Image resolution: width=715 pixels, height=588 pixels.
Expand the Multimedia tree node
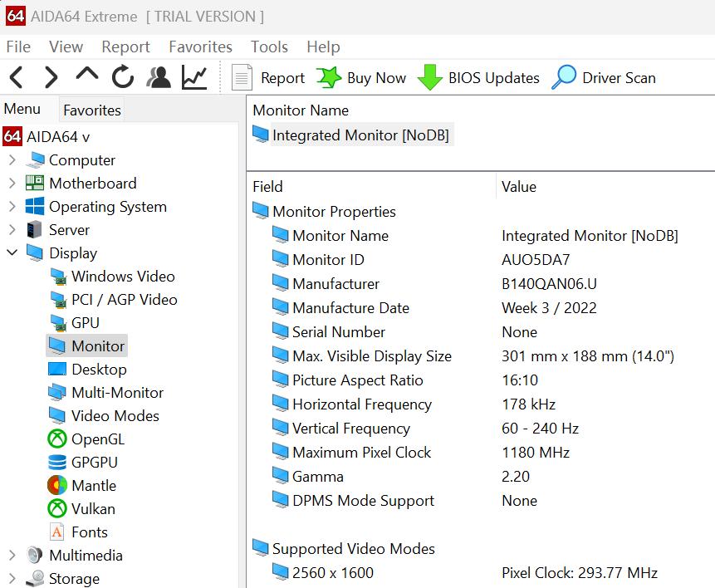click(12, 556)
